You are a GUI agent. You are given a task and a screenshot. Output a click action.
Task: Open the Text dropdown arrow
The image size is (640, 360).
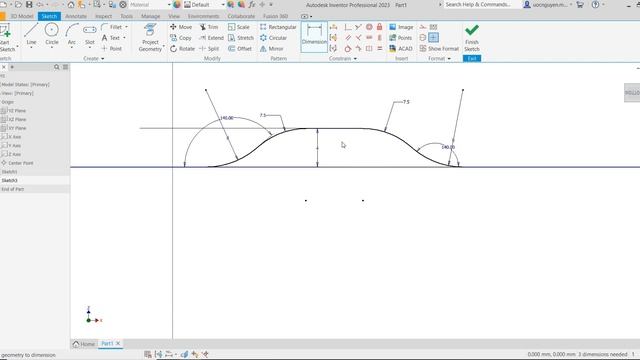coord(124,38)
